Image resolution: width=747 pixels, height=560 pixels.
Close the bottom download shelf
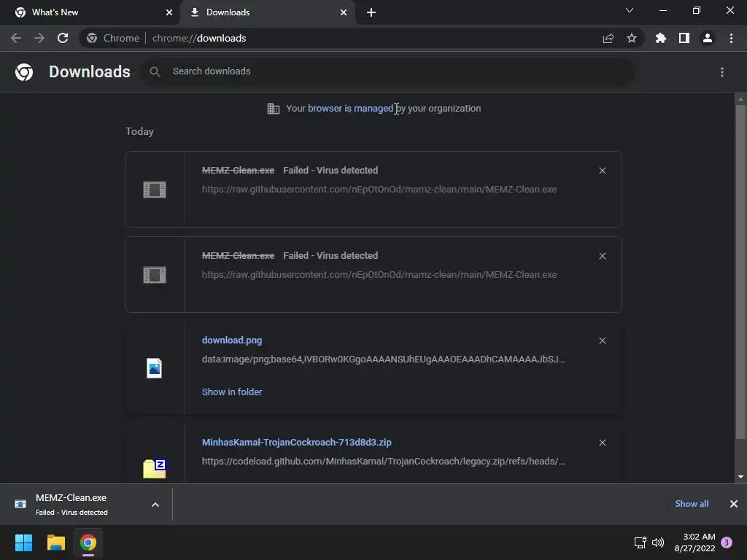point(734,504)
